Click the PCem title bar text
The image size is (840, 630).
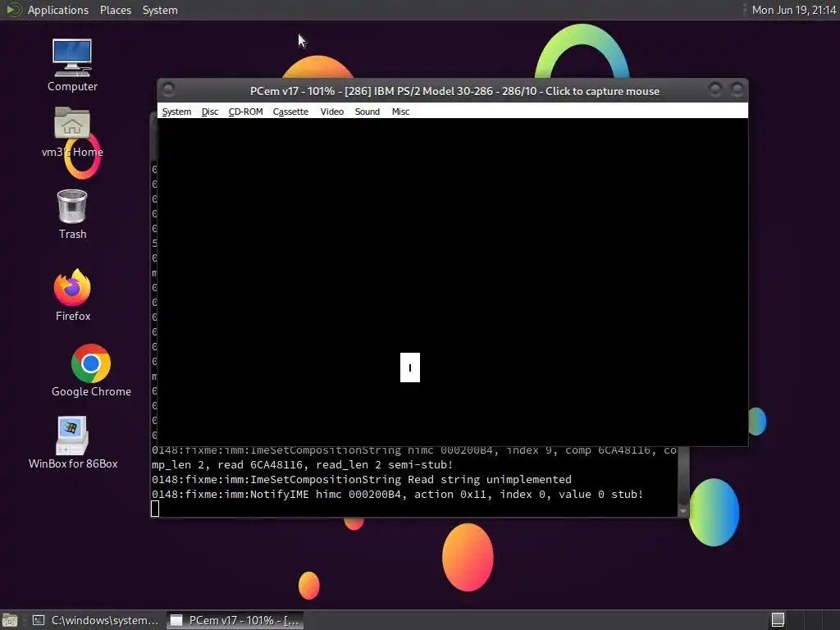454,91
